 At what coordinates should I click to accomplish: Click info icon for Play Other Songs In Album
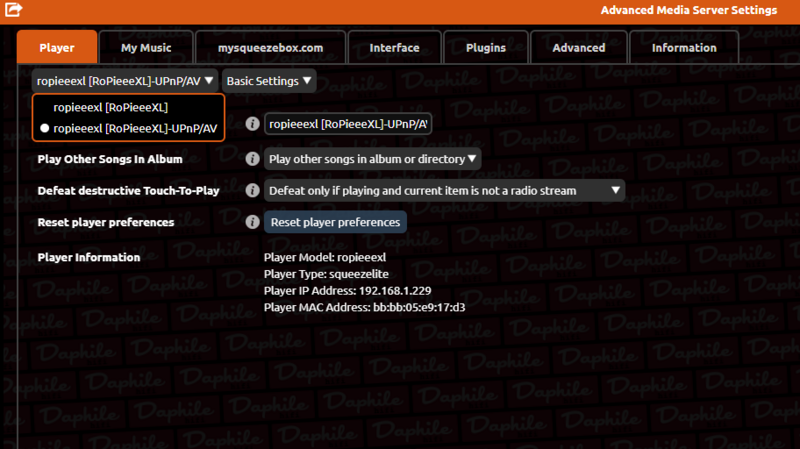click(253, 159)
